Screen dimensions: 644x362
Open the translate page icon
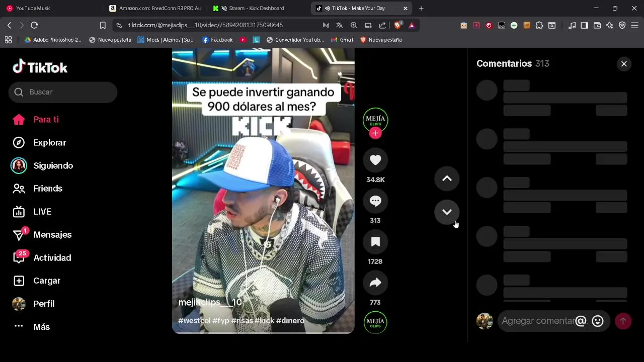340,25
